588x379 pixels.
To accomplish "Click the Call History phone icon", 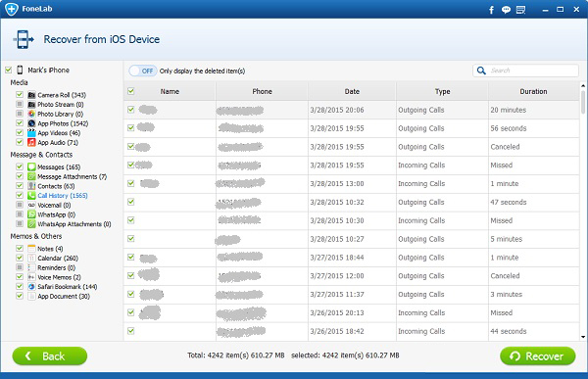I will coord(31,195).
